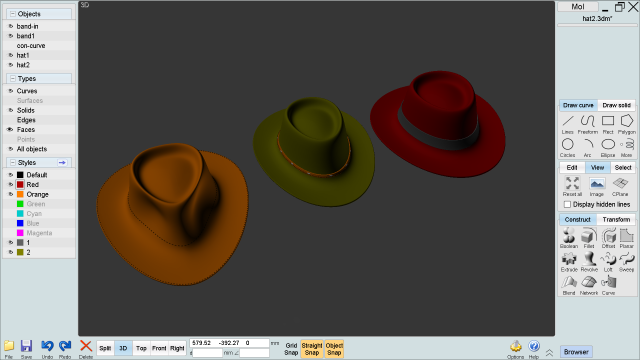Click the distance input field
This screenshot has height=360, width=640.
point(208,353)
